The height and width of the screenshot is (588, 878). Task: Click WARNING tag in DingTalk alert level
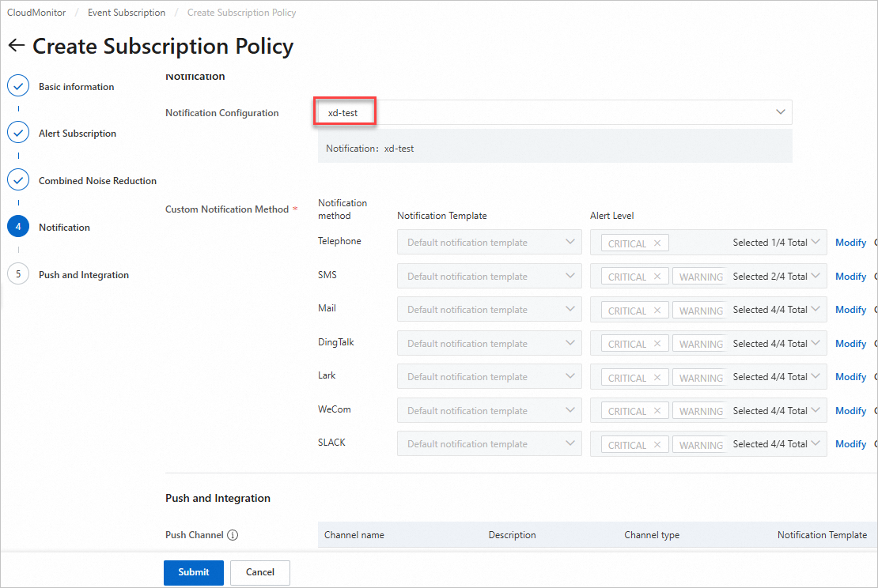click(x=701, y=344)
